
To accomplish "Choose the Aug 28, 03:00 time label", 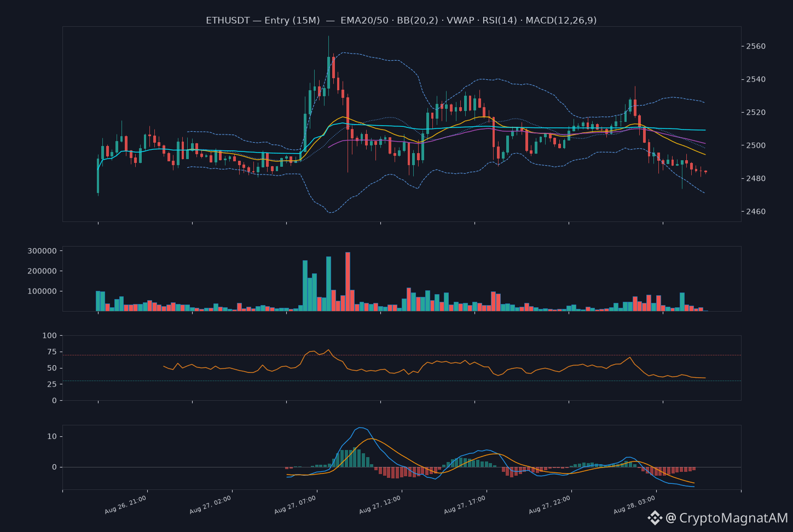I will point(635,505).
